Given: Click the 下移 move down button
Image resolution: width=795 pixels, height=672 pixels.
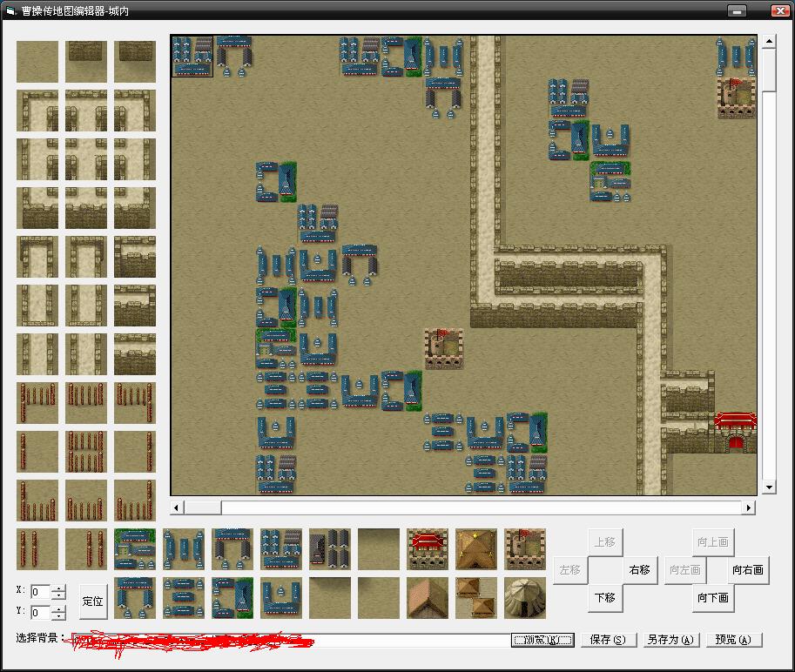Looking at the screenshot, I should pyautogui.click(x=605, y=598).
